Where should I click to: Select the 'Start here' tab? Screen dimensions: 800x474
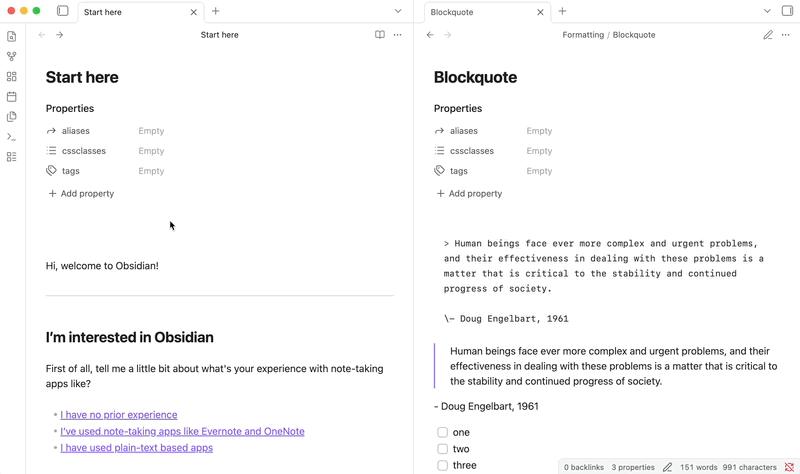(130, 12)
